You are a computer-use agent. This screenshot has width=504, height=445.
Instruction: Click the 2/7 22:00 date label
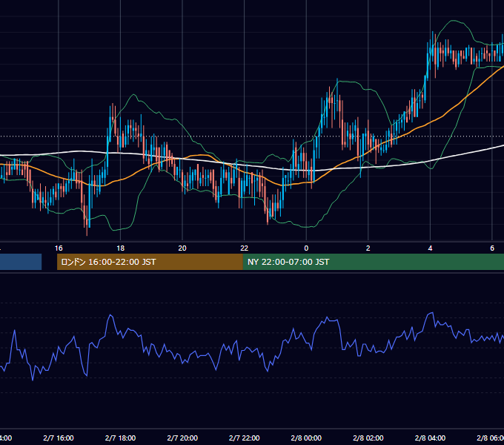(x=245, y=438)
